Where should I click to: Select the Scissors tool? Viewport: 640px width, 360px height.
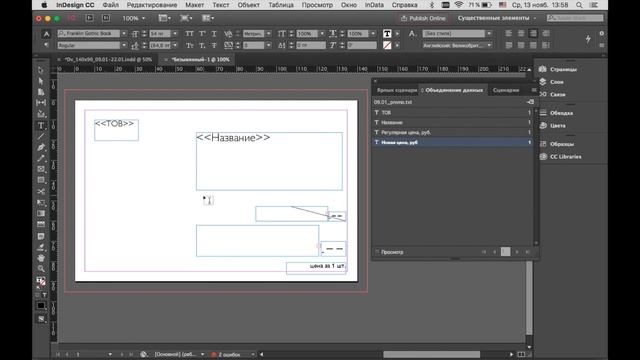point(41,191)
